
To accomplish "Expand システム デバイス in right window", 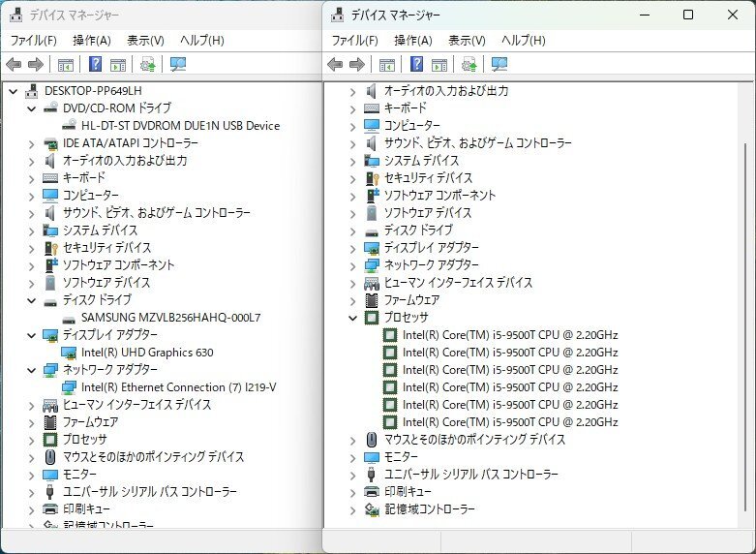I will (353, 162).
